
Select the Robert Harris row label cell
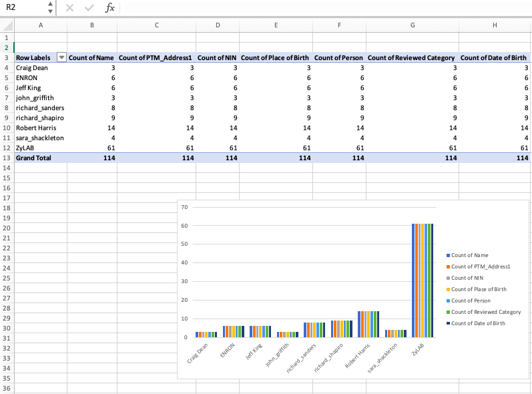pos(41,128)
